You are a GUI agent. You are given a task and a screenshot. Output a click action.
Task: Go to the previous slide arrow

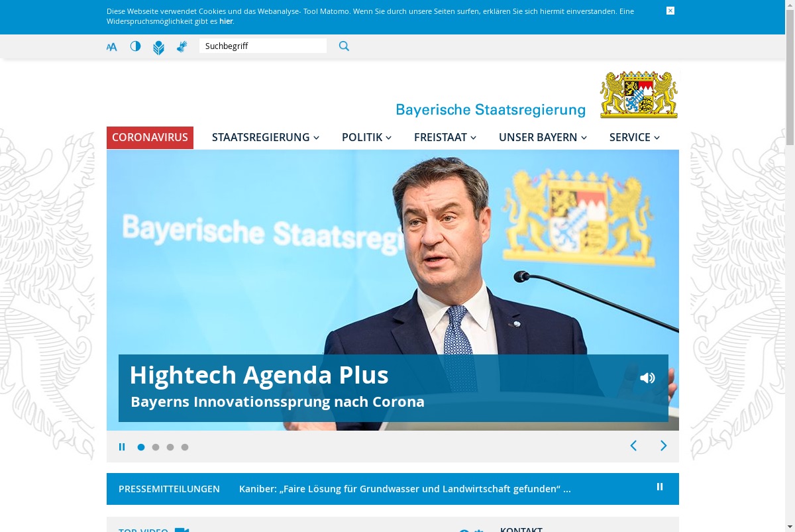point(633,446)
